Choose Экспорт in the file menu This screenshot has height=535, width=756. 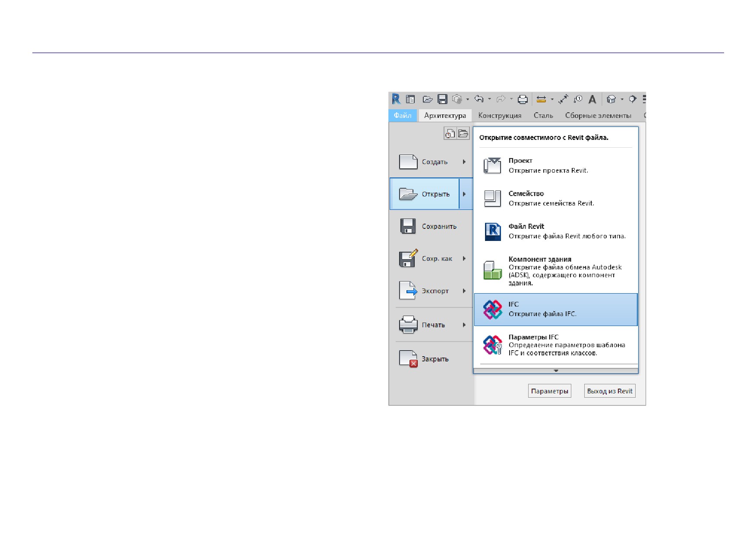[432, 291]
